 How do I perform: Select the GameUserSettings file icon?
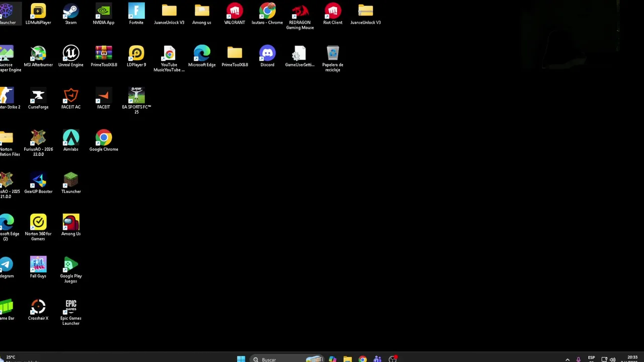pos(300,56)
